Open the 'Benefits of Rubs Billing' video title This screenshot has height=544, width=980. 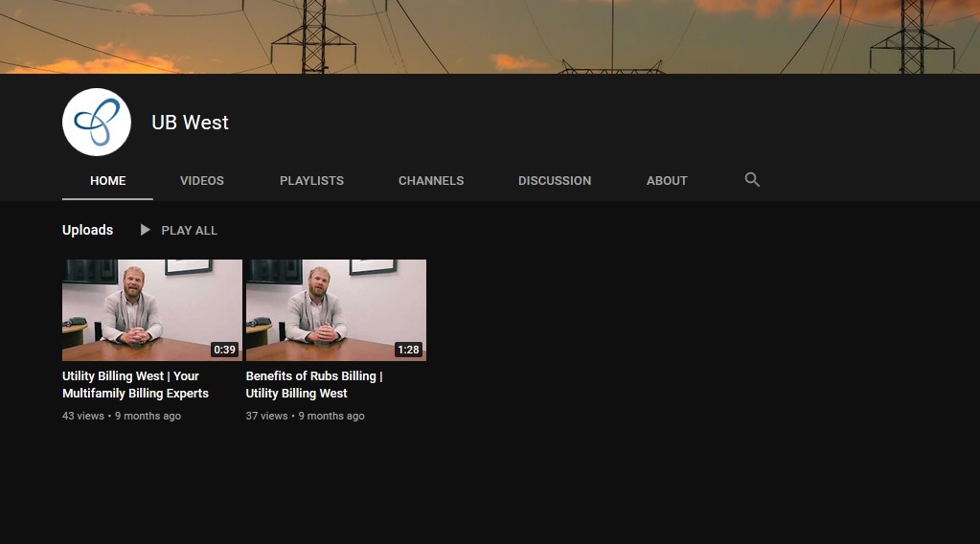click(314, 385)
